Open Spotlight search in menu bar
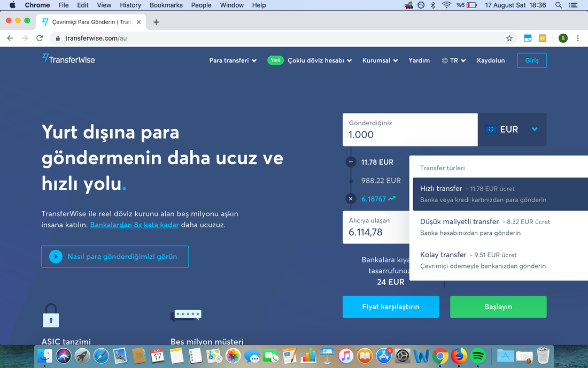The height and width of the screenshot is (368, 588). tap(559, 5)
